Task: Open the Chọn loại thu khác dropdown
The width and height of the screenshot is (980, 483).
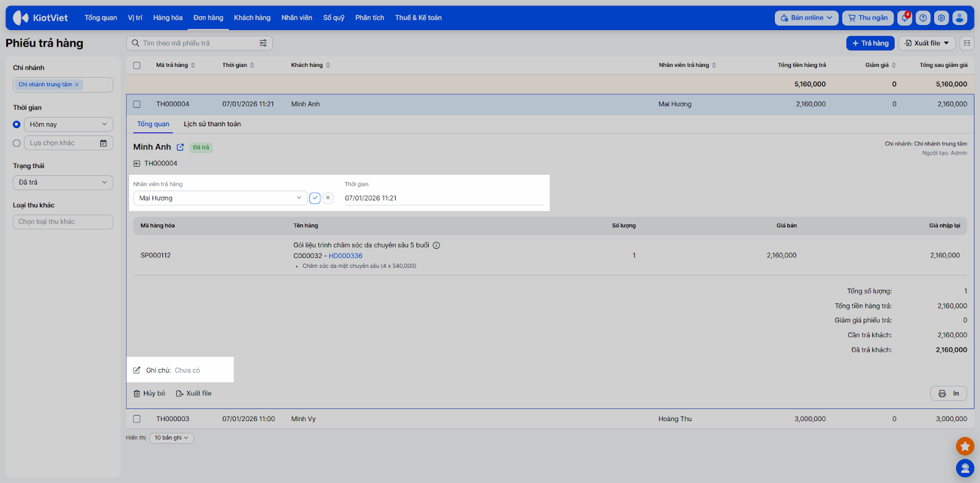Action: [63, 222]
